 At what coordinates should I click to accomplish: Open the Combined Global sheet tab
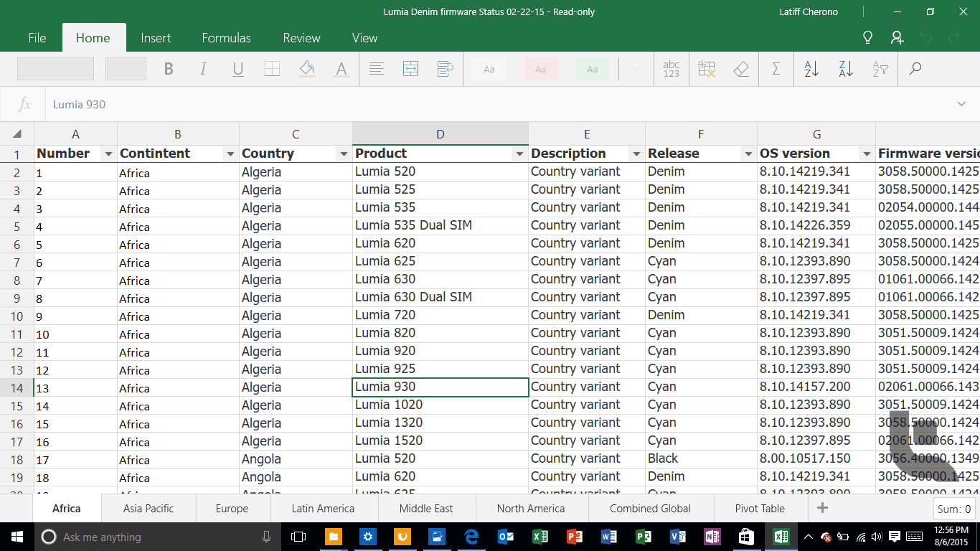tap(650, 508)
